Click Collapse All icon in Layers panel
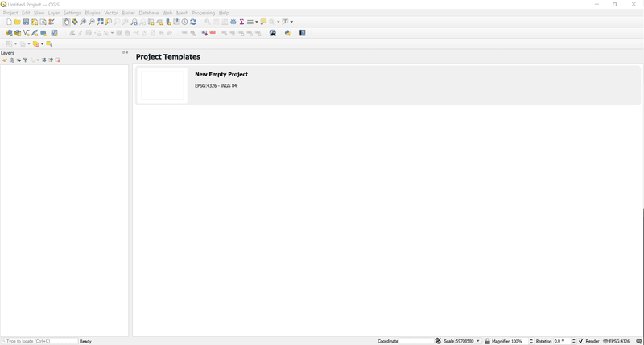 51,60
